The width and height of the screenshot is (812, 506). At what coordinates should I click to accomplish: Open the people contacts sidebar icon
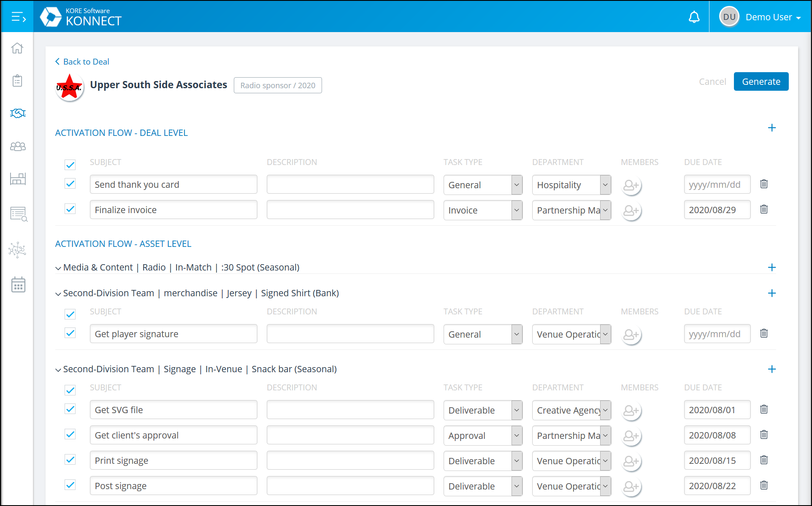coord(18,146)
